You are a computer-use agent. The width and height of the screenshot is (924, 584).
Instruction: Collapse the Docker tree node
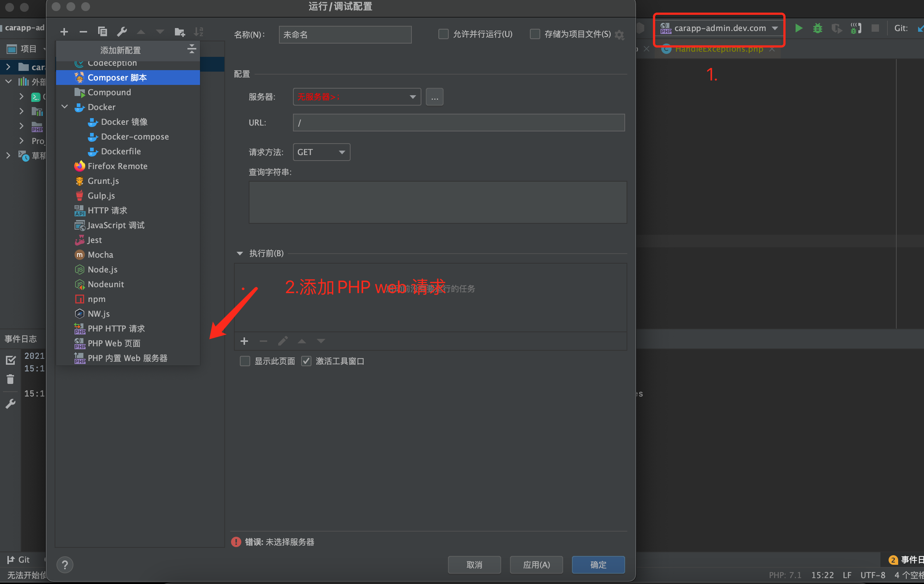(x=65, y=107)
